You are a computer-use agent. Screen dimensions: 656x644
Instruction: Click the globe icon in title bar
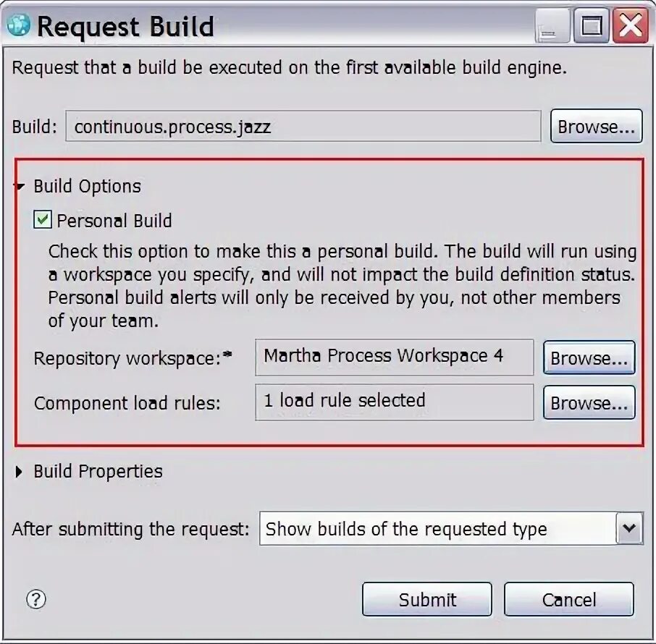point(18,25)
